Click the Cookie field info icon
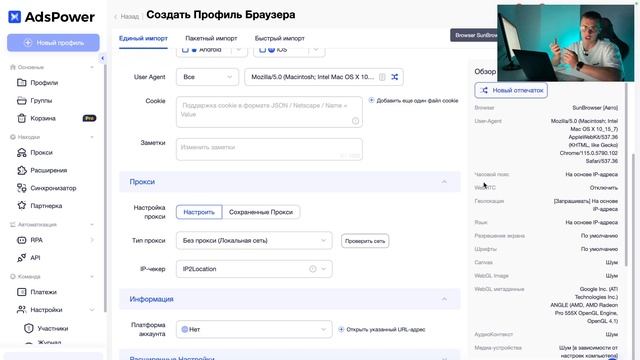This screenshot has width=640, height=360. (x=356, y=121)
